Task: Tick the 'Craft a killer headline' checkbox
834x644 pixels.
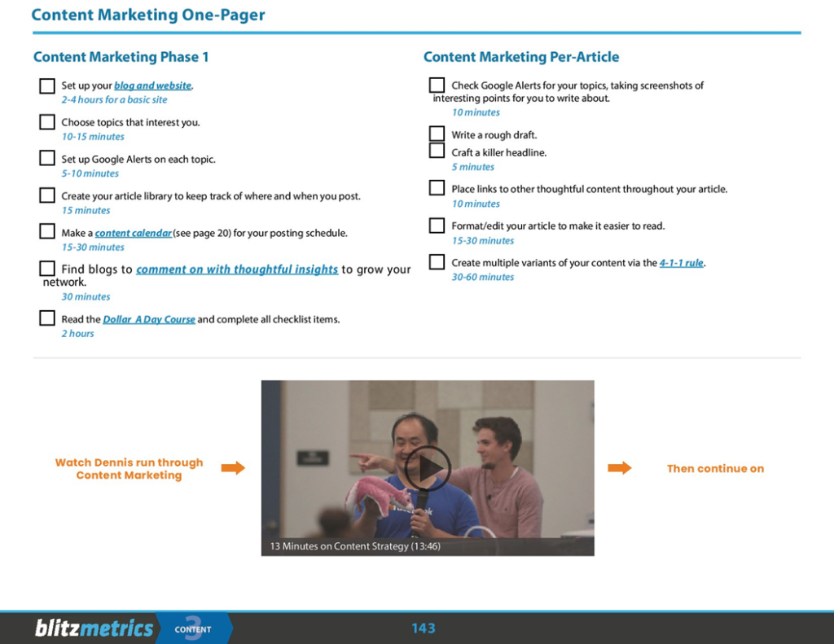Action: point(437,151)
